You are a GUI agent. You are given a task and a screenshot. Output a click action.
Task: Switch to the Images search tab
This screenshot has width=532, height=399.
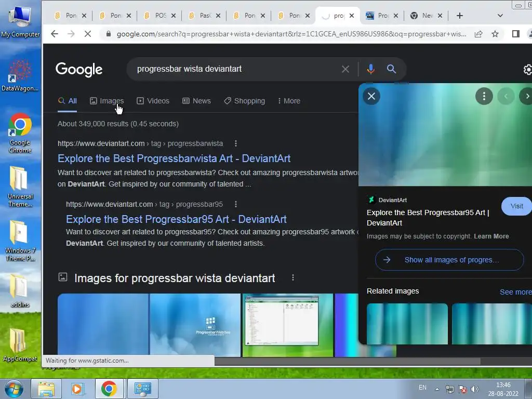tap(107, 101)
